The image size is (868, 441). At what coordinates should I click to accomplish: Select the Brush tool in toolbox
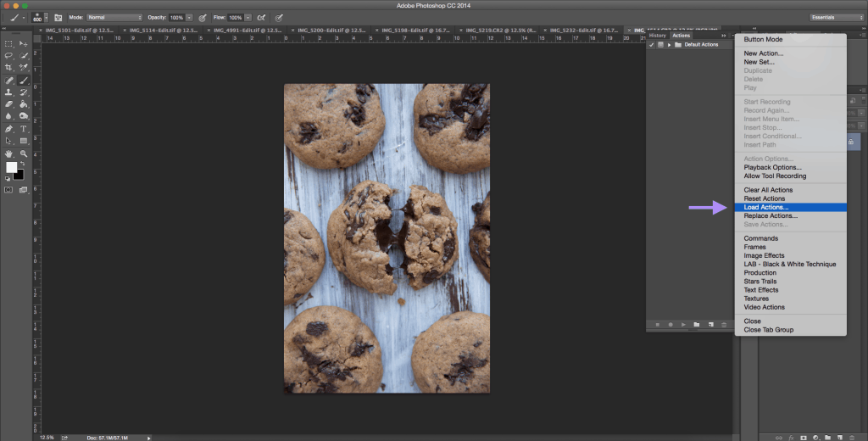click(23, 81)
